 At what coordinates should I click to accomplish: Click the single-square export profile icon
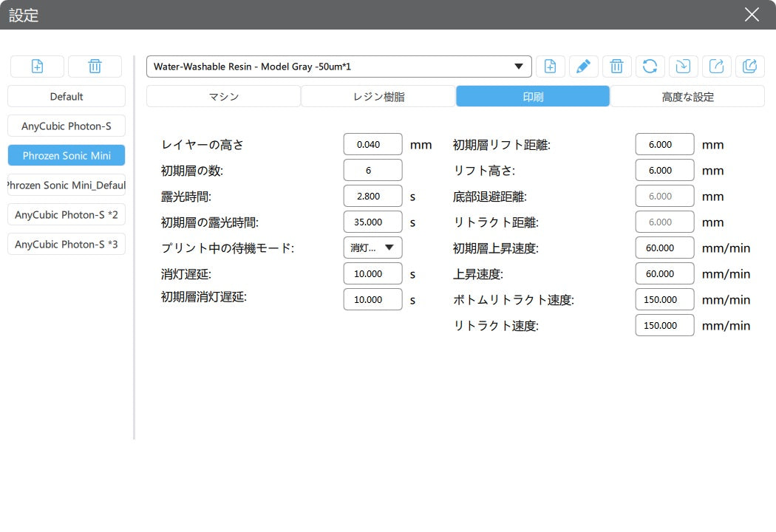[716, 66]
